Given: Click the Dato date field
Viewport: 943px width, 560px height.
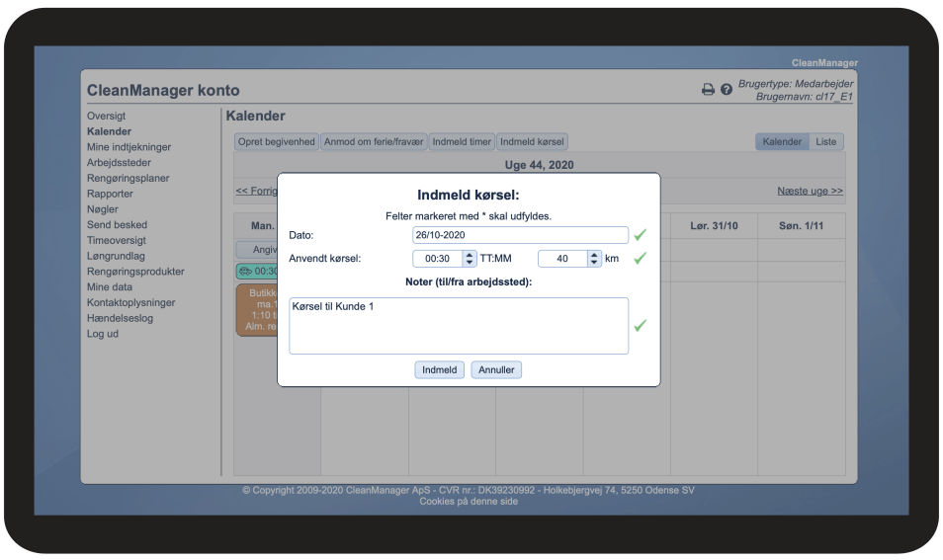Looking at the screenshot, I should pyautogui.click(x=520, y=235).
